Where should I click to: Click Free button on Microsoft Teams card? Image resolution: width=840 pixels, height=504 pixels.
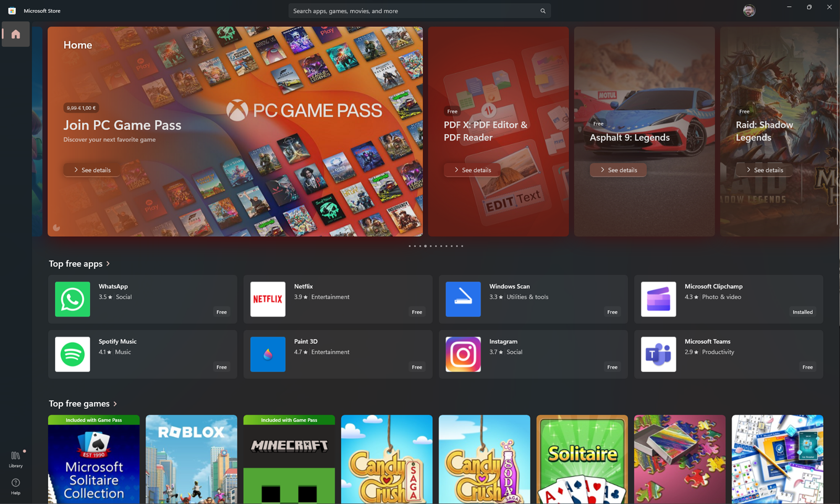807,367
